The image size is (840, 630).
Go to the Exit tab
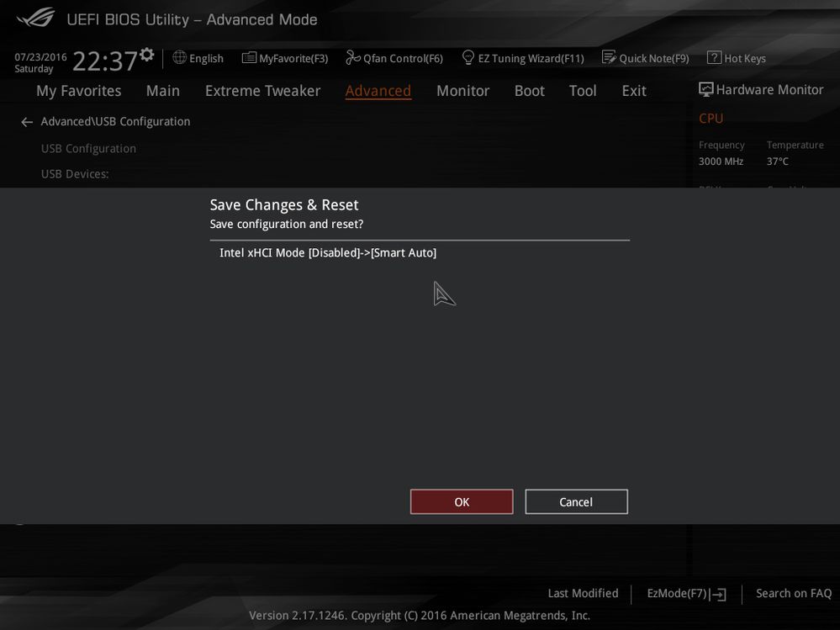(634, 91)
